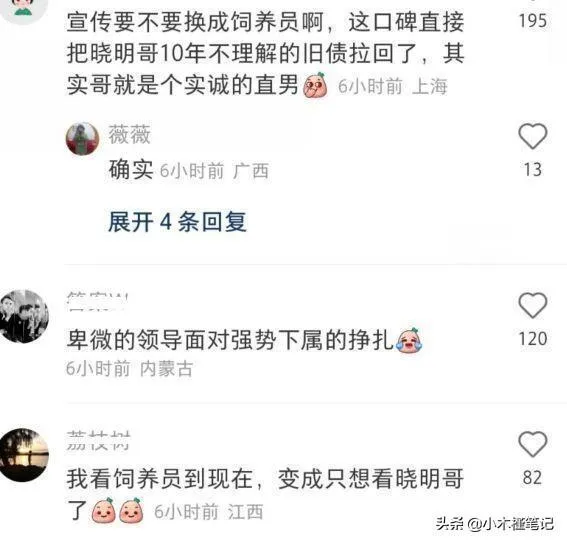Click the 头条 @小木槿笔记 watermark
567x544 pixels.
pyautogui.click(x=494, y=523)
